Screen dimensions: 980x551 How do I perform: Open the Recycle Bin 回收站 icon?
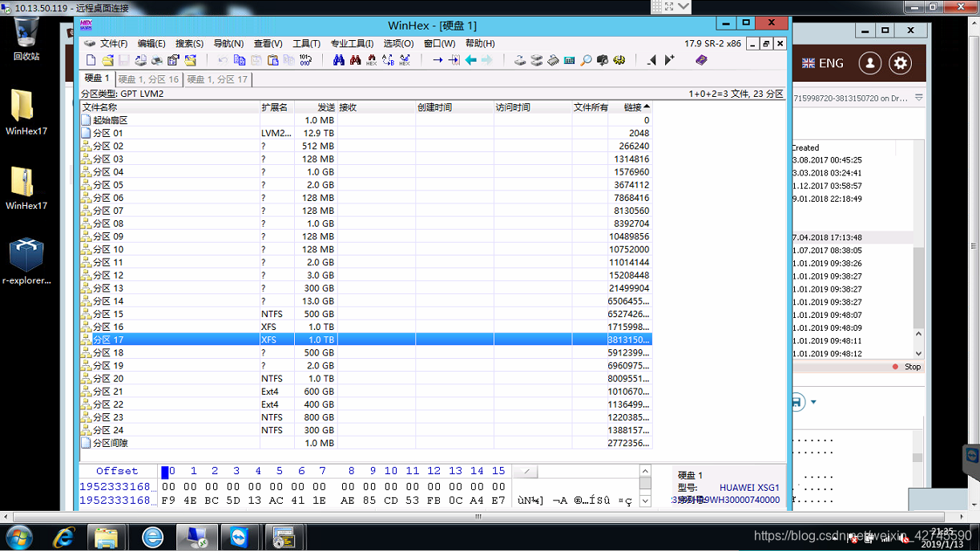(26, 38)
